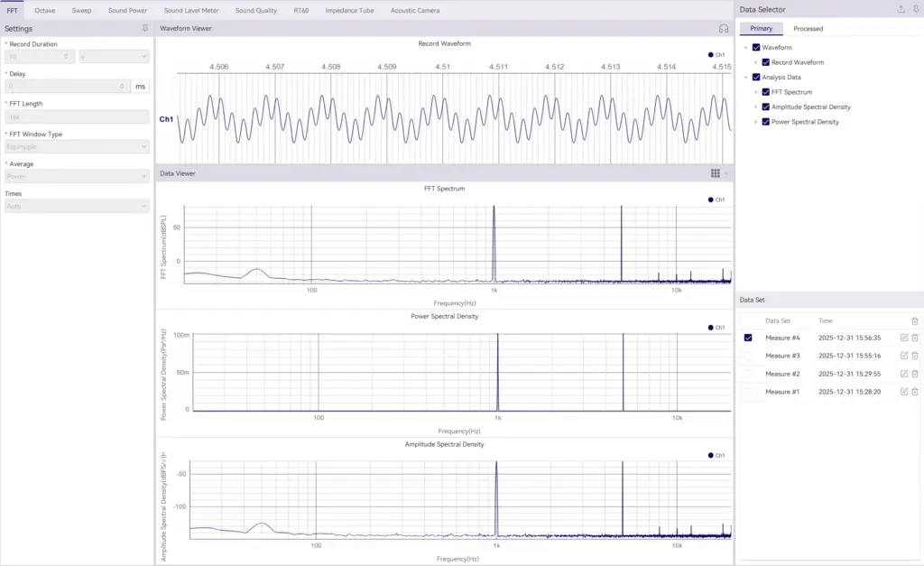Open the grid layout icon in Data Viewer header
The width and height of the screenshot is (924, 566).
coord(716,173)
